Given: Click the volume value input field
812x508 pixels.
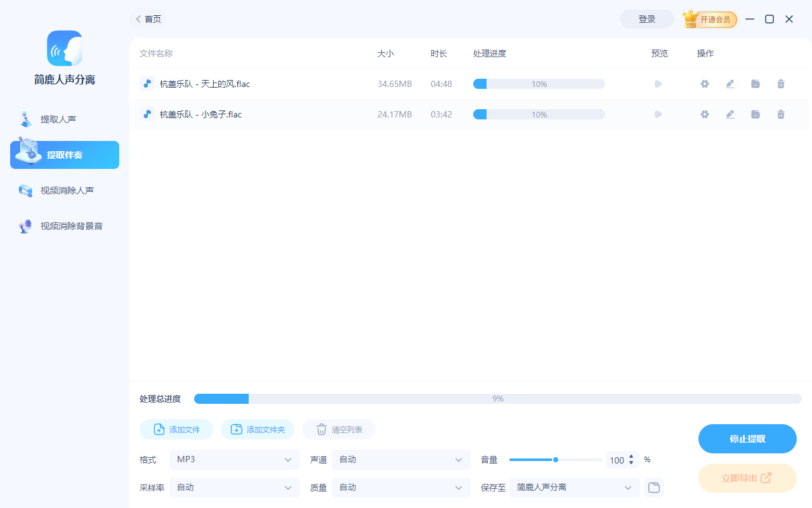Looking at the screenshot, I should pyautogui.click(x=617, y=460).
